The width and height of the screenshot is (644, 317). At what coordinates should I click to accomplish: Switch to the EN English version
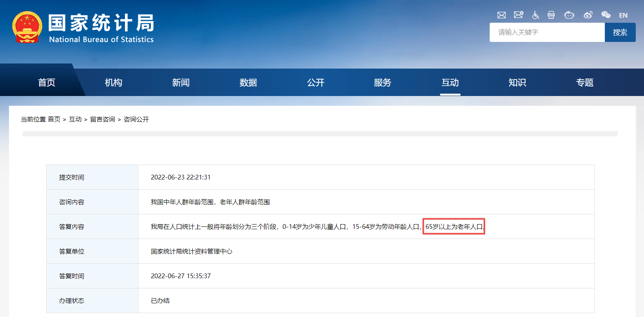[x=623, y=15]
